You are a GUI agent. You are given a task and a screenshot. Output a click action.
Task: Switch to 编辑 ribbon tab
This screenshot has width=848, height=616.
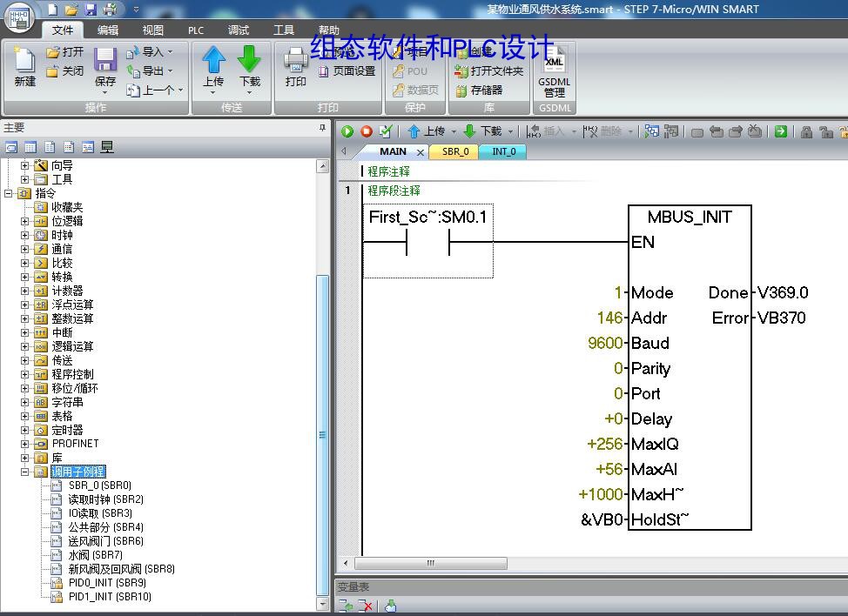click(x=108, y=30)
